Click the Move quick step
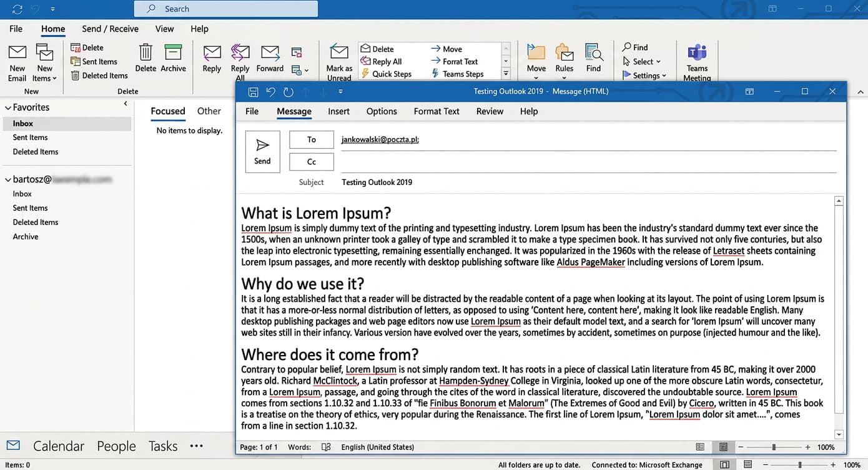 pyautogui.click(x=446, y=49)
